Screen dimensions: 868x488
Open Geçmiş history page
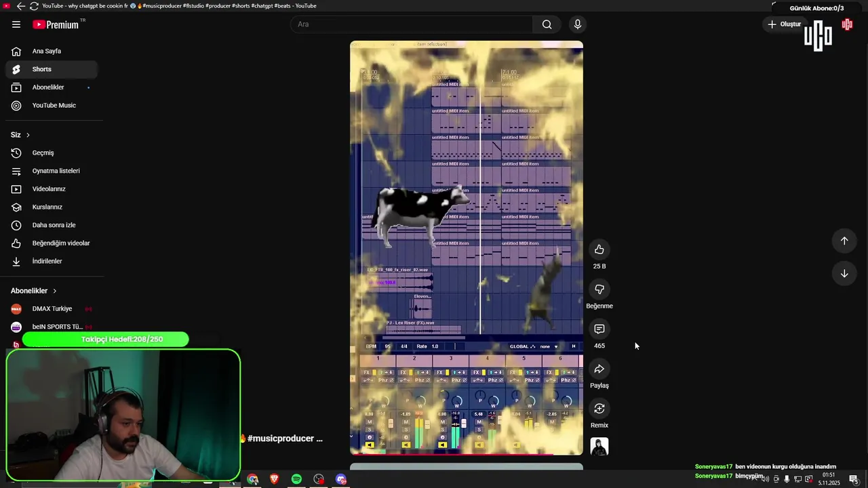coord(52,153)
